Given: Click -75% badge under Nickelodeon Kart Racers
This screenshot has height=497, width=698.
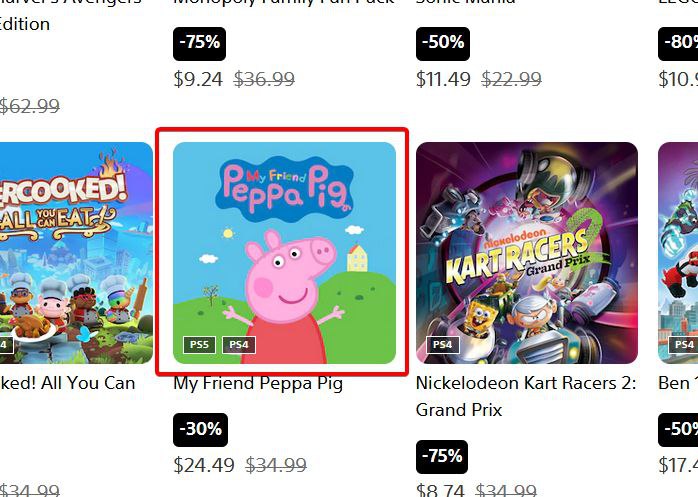Looking at the screenshot, I should [442, 456].
